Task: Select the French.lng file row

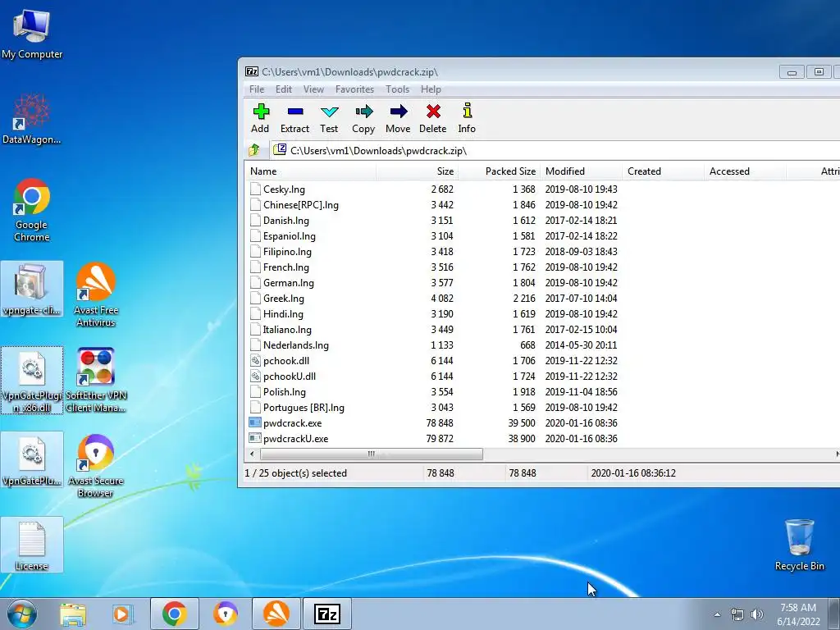Action: coord(541,267)
